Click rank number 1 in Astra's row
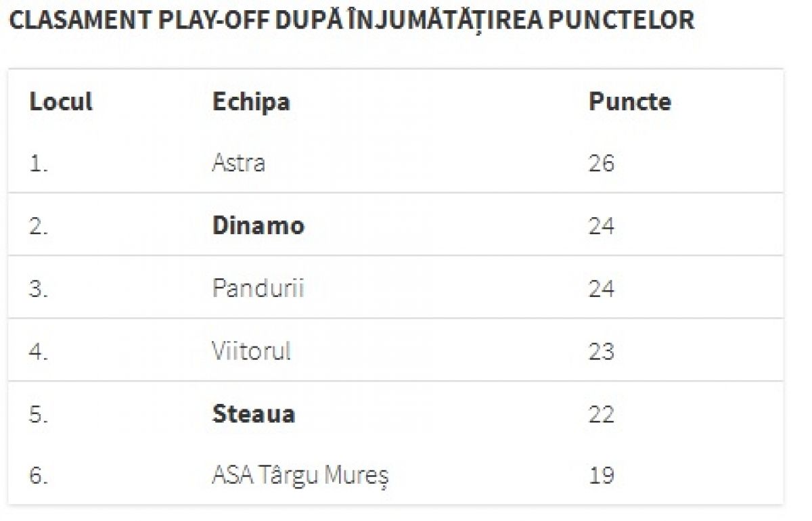Image resolution: width=812 pixels, height=521 pixels. [38, 163]
